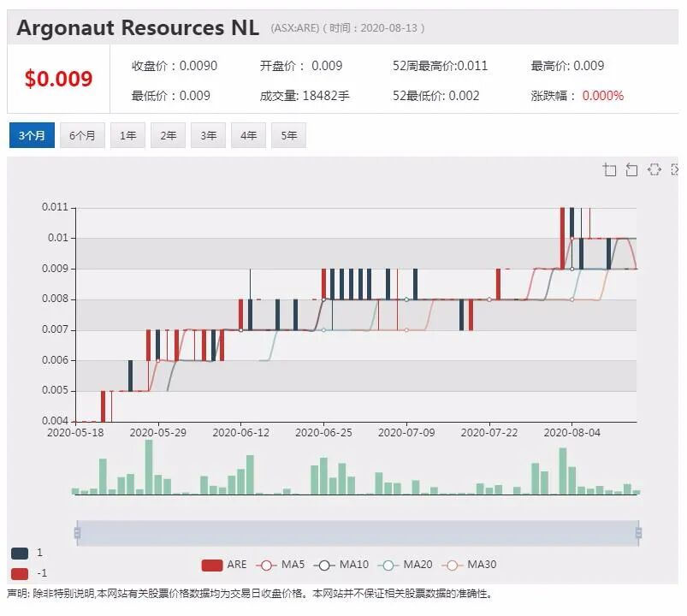Click the 2020-05-18 x-axis date label
This screenshot has height=616, width=687.
point(75,433)
